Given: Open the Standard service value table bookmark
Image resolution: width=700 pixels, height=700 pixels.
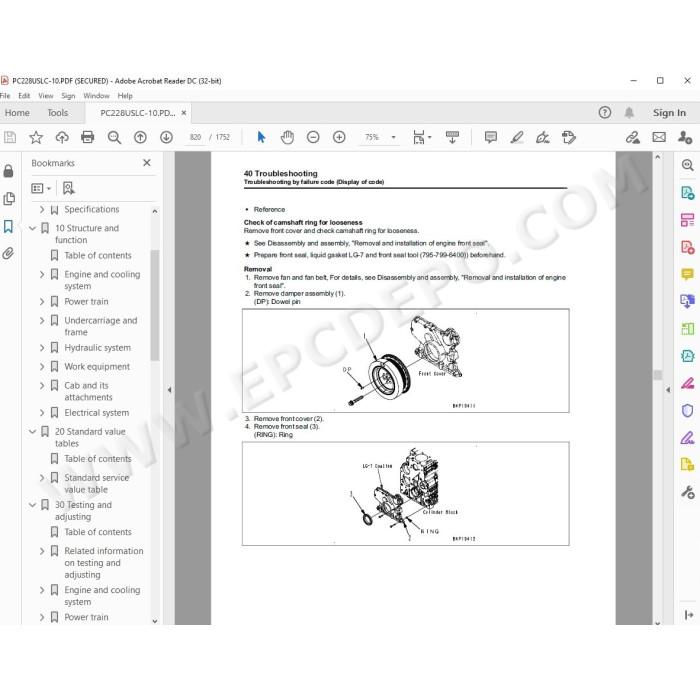Looking at the screenshot, I should tap(96, 483).
